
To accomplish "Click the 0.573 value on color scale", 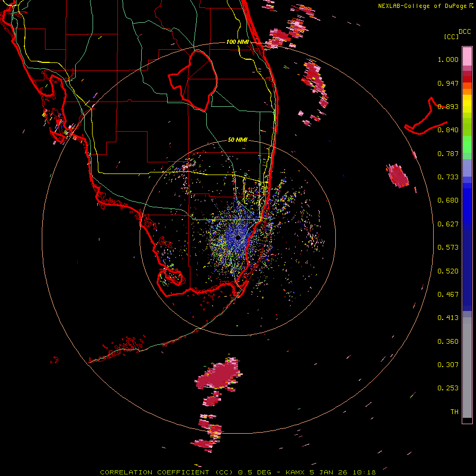I will click(x=448, y=248).
